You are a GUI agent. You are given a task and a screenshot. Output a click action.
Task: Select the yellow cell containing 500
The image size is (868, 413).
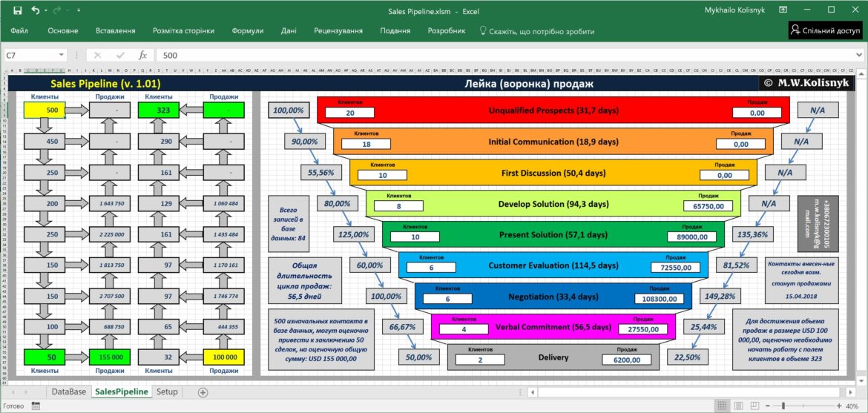point(45,110)
